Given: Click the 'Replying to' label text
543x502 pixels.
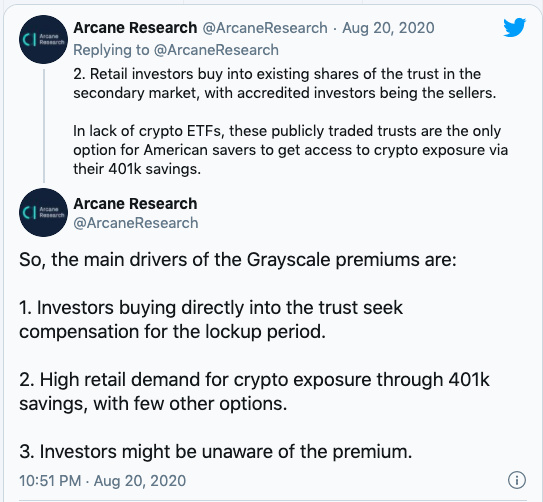Looking at the screenshot, I should pos(111,50).
